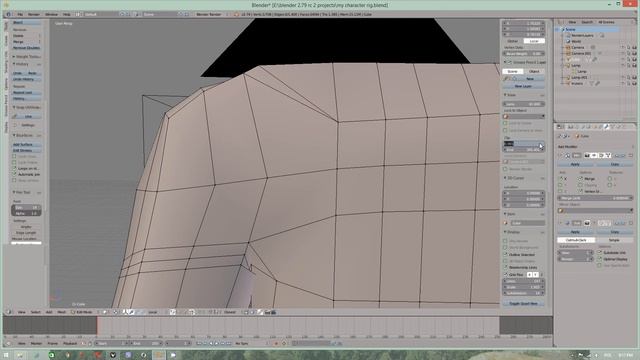The image size is (640, 360).
Task: Toggle the Automatic join checkbox
Action: coord(15,174)
